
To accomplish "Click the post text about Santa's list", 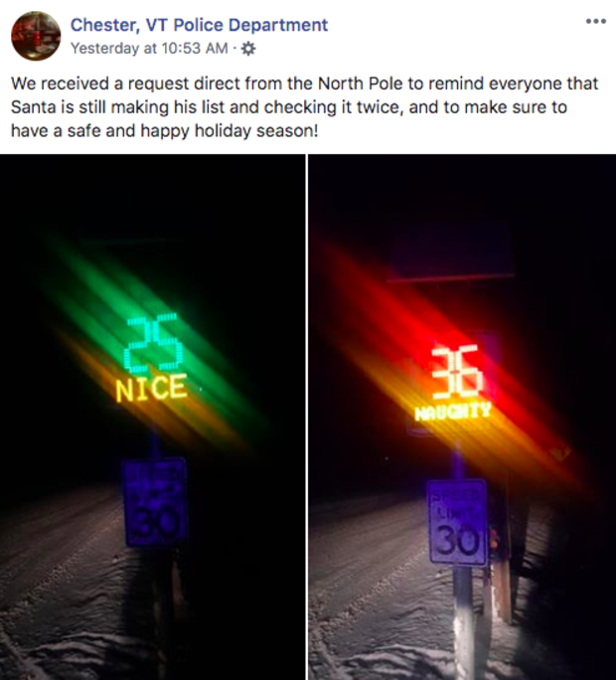I will tap(304, 106).
